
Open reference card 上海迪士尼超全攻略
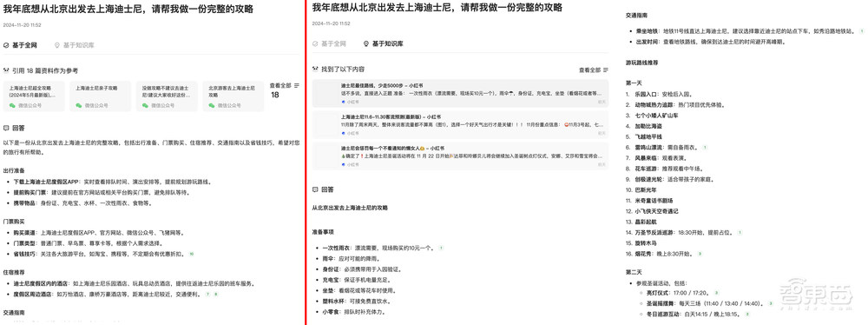(x=35, y=96)
